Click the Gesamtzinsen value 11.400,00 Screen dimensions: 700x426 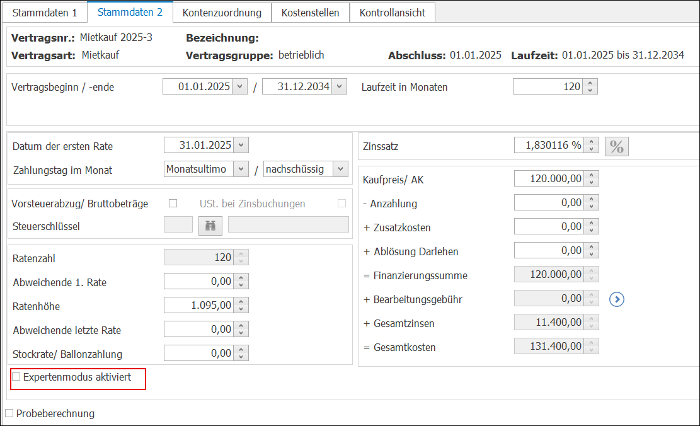(x=549, y=322)
